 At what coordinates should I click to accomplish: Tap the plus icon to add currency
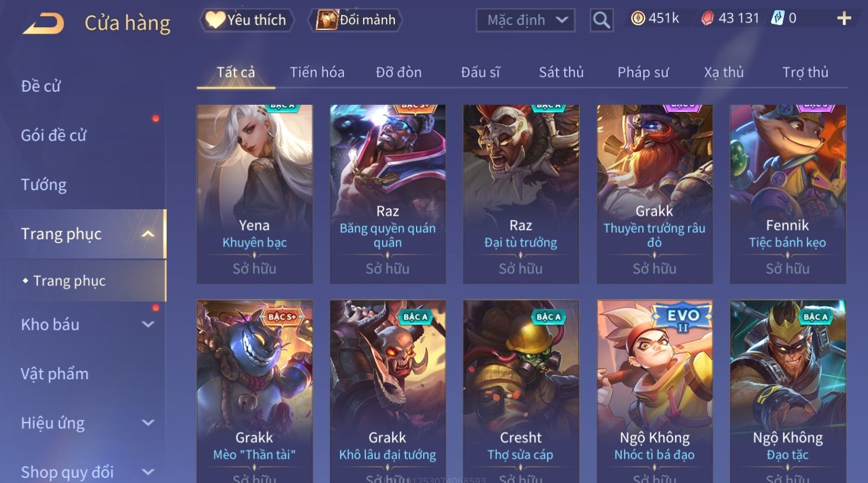[x=844, y=18]
